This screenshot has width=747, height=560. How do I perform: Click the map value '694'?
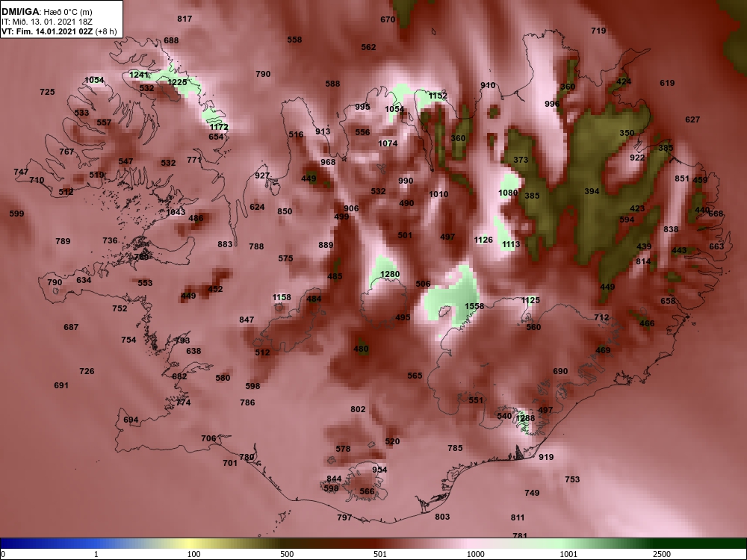(x=131, y=420)
